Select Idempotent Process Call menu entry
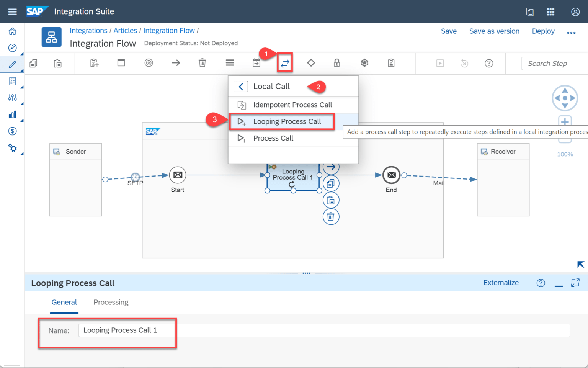The image size is (588, 368). (x=292, y=105)
